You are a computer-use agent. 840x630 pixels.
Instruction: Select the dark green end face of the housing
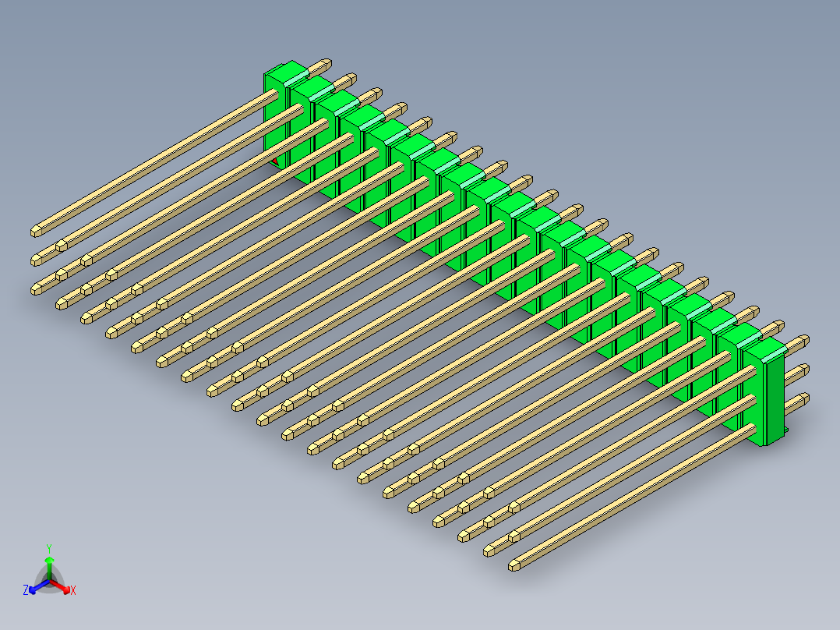coord(778,398)
